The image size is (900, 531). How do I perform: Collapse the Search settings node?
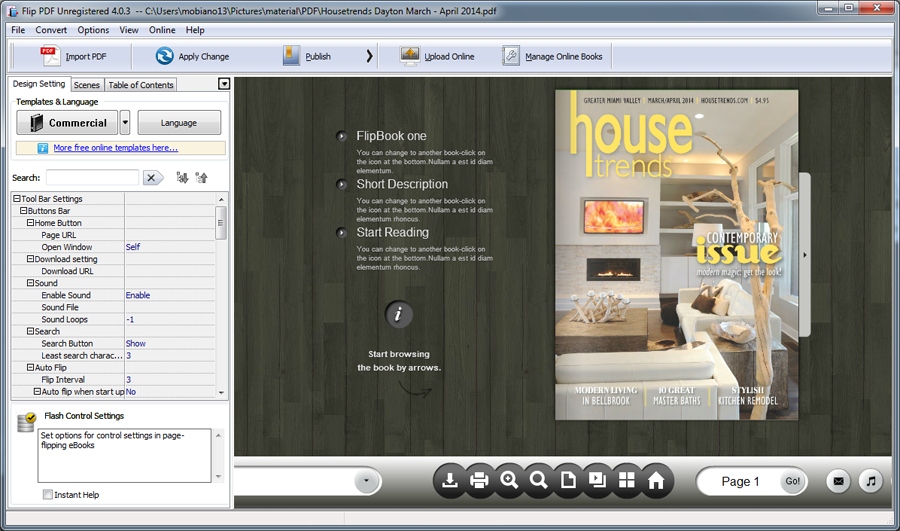coord(30,331)
